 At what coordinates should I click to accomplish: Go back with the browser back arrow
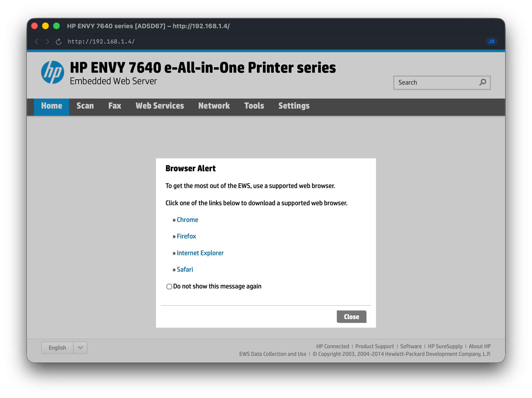pos(37,42)
